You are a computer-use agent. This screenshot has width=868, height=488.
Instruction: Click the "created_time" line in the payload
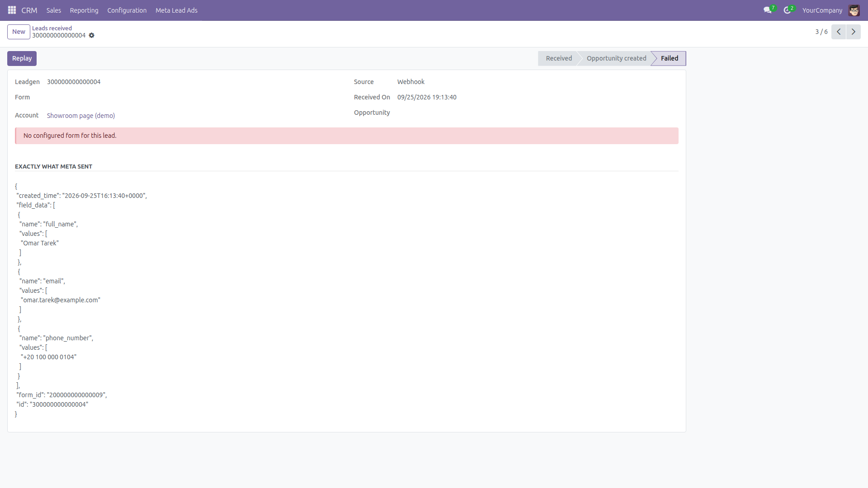[x=82, y=196]
